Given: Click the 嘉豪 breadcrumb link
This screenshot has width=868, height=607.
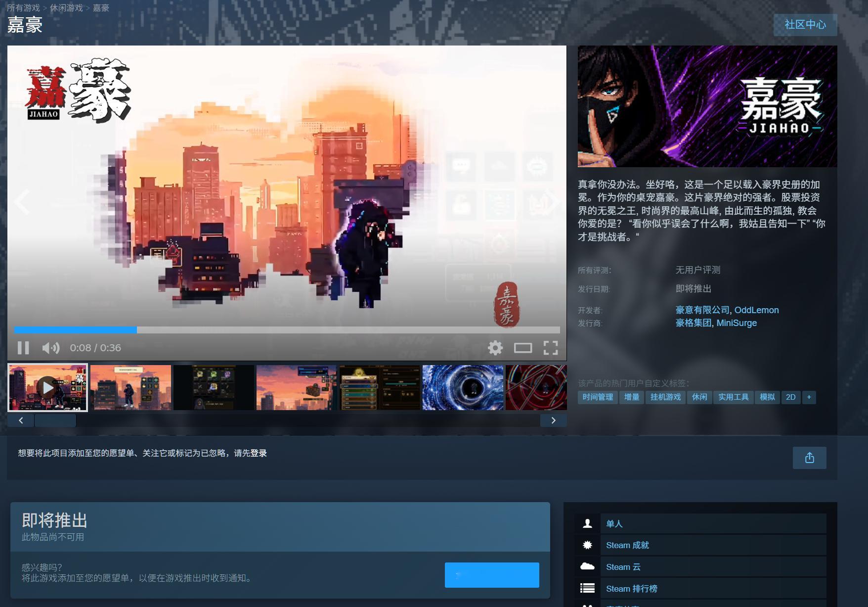Looking at the screenshot, I should coord(101,8).
